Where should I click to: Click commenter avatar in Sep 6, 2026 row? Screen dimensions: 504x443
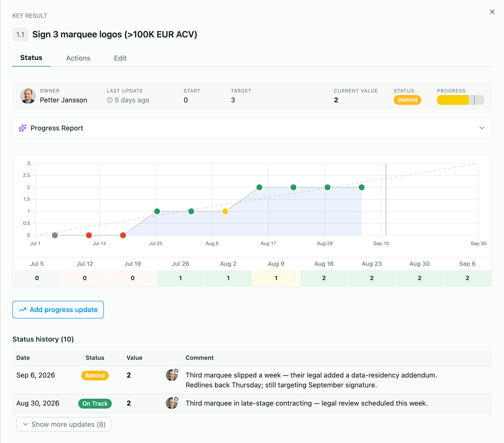tap(172, 375)
